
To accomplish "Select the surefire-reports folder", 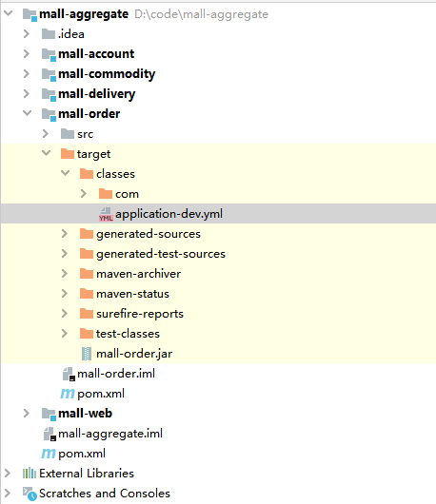I will click(x=140, y=314).
